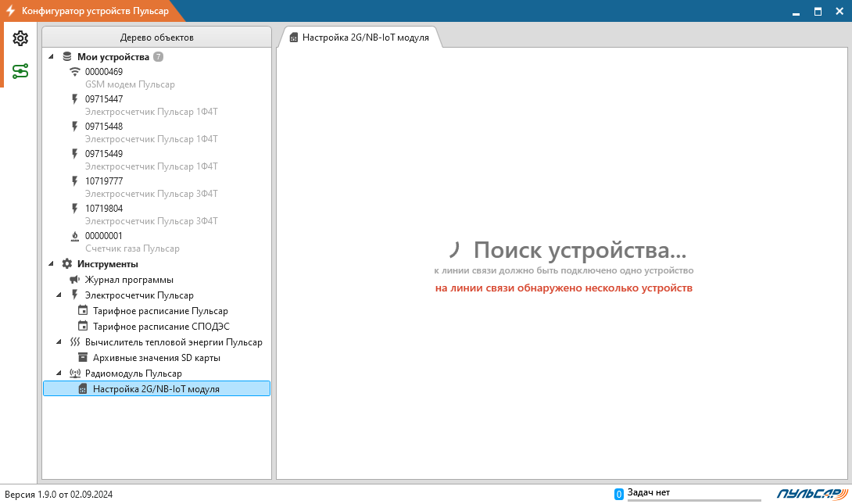The image size is (852, 504).
Task: Click the Инструменты label
Action: [x=108, y=264]
